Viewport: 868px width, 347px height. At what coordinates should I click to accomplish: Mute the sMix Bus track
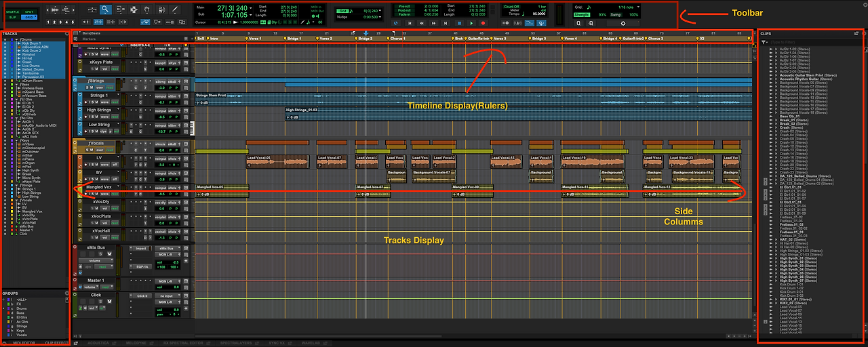(109, 253)
